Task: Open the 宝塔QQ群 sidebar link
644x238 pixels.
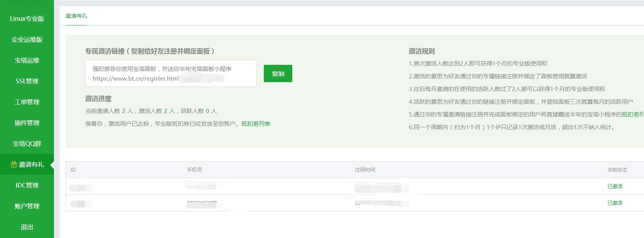Action: [27, 143]
